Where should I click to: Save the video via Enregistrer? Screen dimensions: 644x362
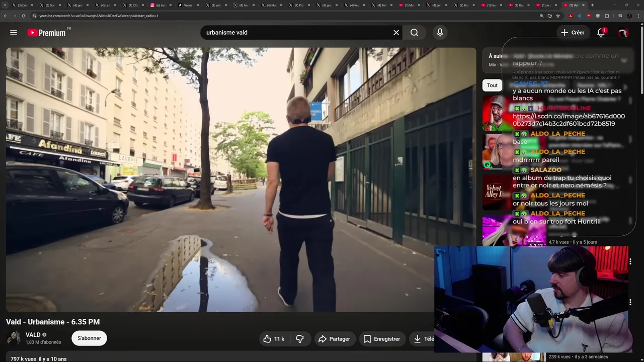pyautogui.click(x=382, y=339)
